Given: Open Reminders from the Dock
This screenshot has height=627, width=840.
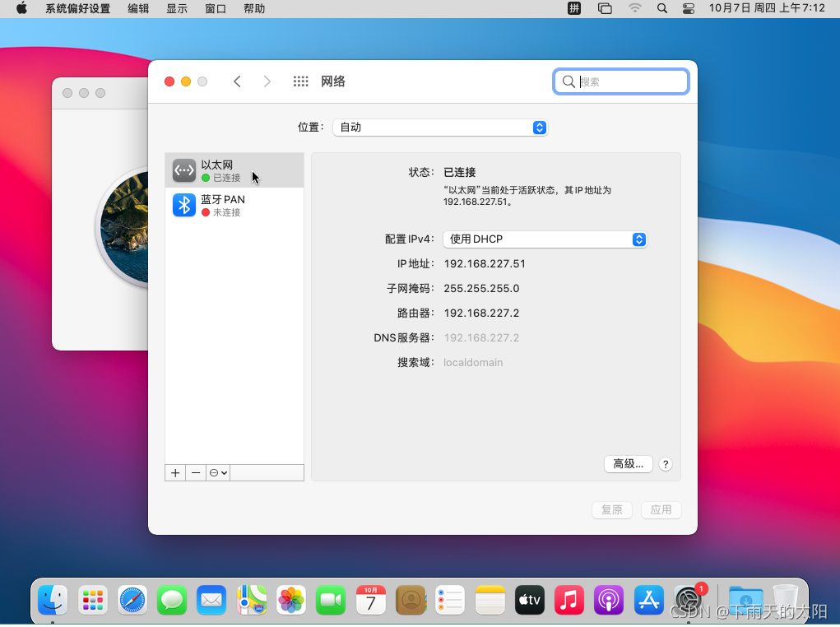Looking at the screenshot, I should click(450, 600).
